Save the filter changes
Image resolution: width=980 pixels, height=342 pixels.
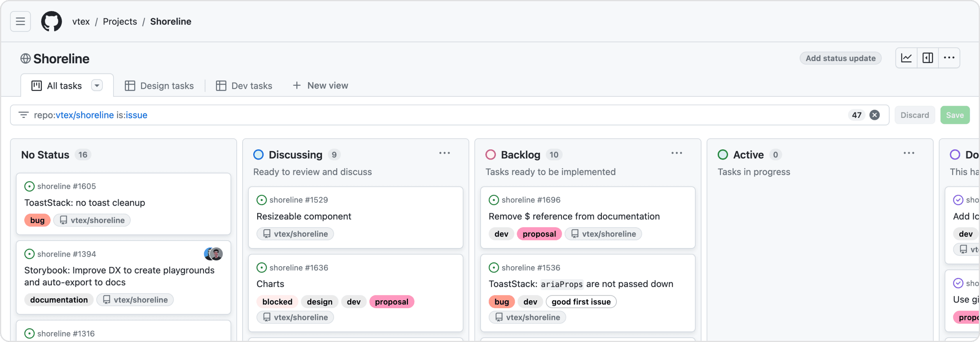(955, 115)
